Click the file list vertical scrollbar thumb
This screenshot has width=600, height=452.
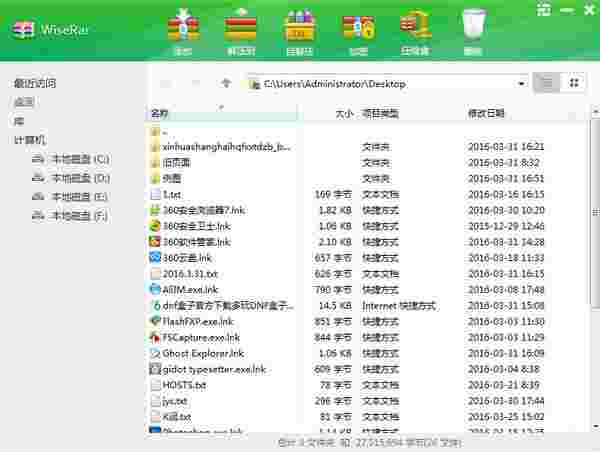595,212
